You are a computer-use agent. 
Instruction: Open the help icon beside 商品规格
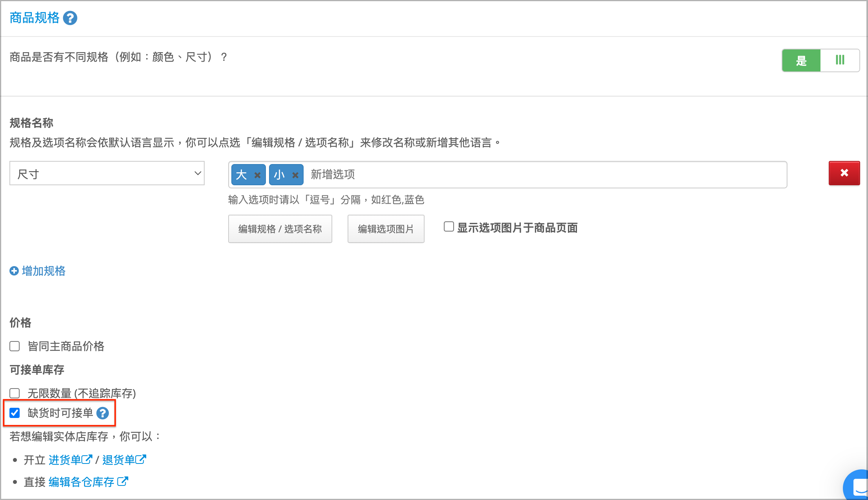coord(70,18)
